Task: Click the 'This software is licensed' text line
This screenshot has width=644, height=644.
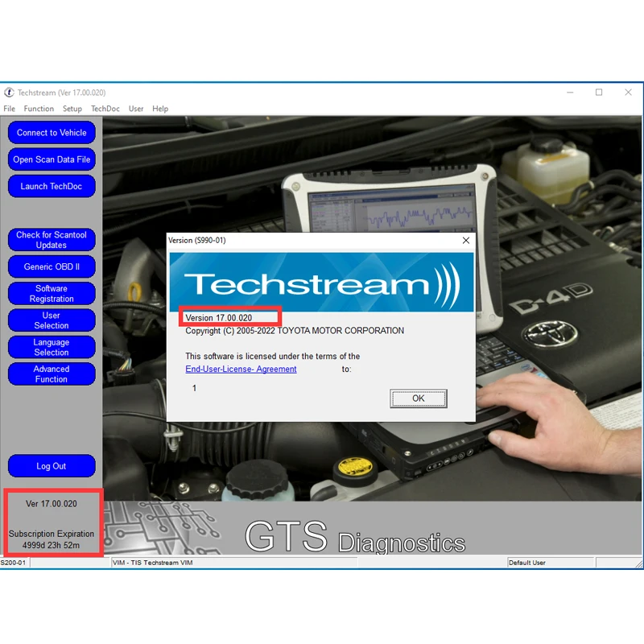Action: pyautogui.click(x=272, y=356)
